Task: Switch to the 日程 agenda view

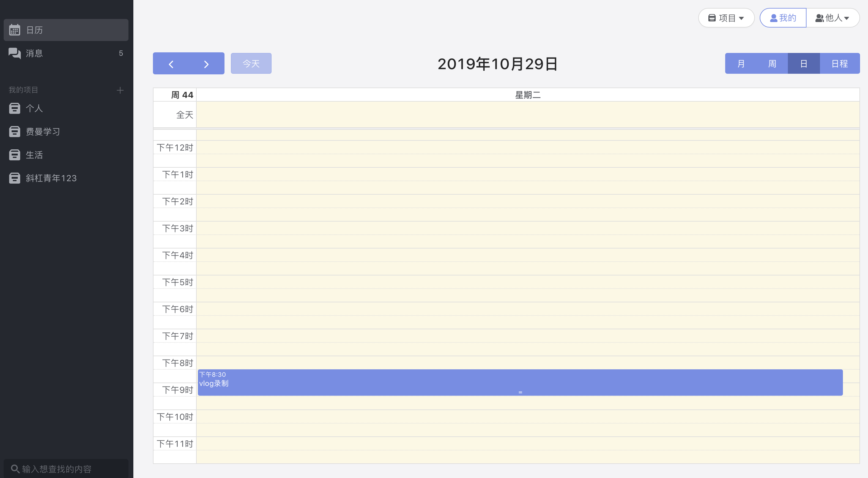Action: tap(839, 64)
